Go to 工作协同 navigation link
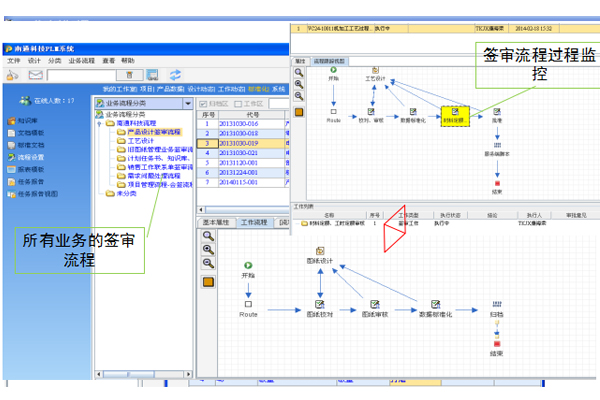 [232, 89]
